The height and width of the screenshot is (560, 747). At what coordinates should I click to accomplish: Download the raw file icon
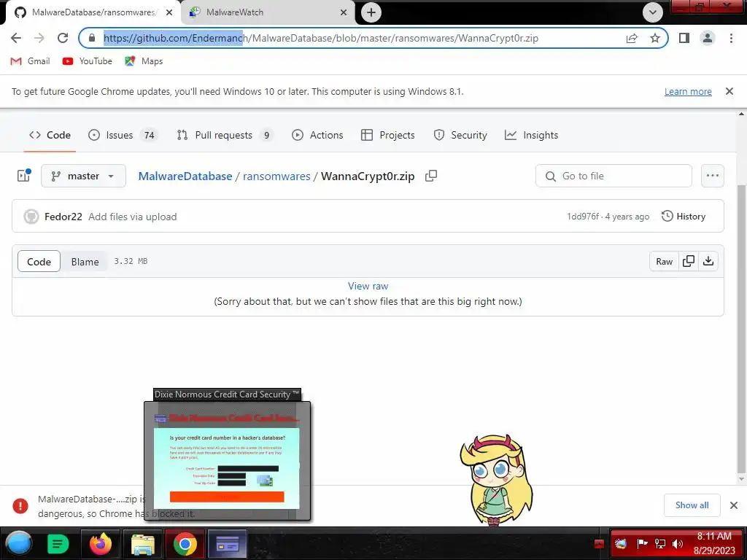(x=708, y=262)
